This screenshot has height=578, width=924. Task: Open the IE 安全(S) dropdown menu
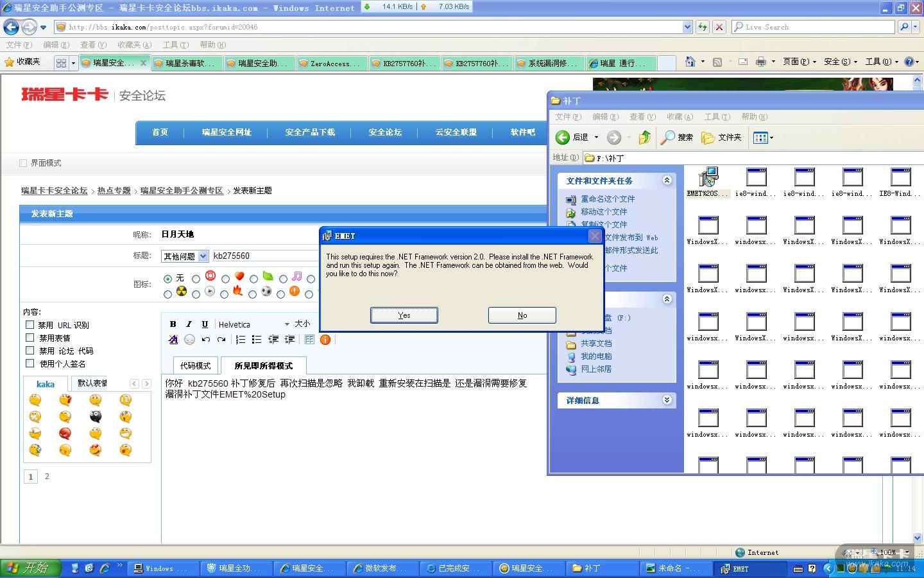841,62
